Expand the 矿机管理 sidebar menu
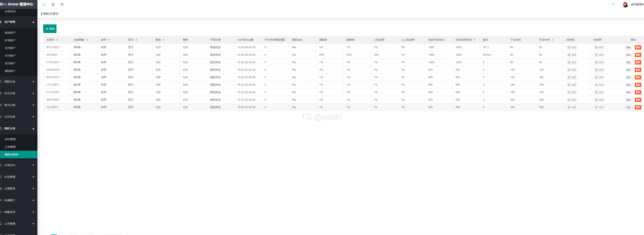The image size is (644, 235). click(19, 177)
